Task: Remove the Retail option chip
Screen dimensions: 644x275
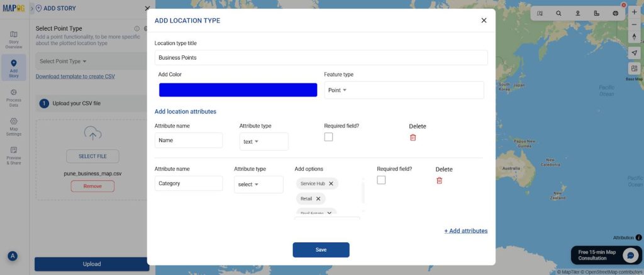Action: [318, 199]
